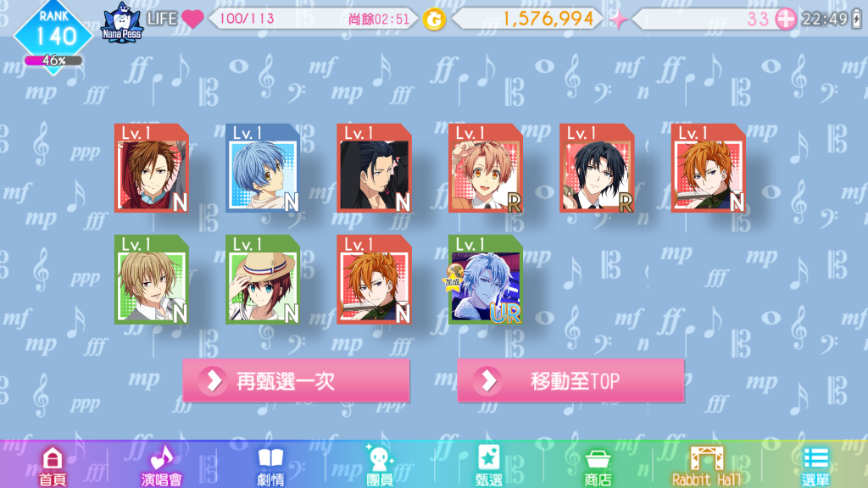868x488 pixels.
Task: Click the 再甄選一次 button
Action: [x=296, y=380]
